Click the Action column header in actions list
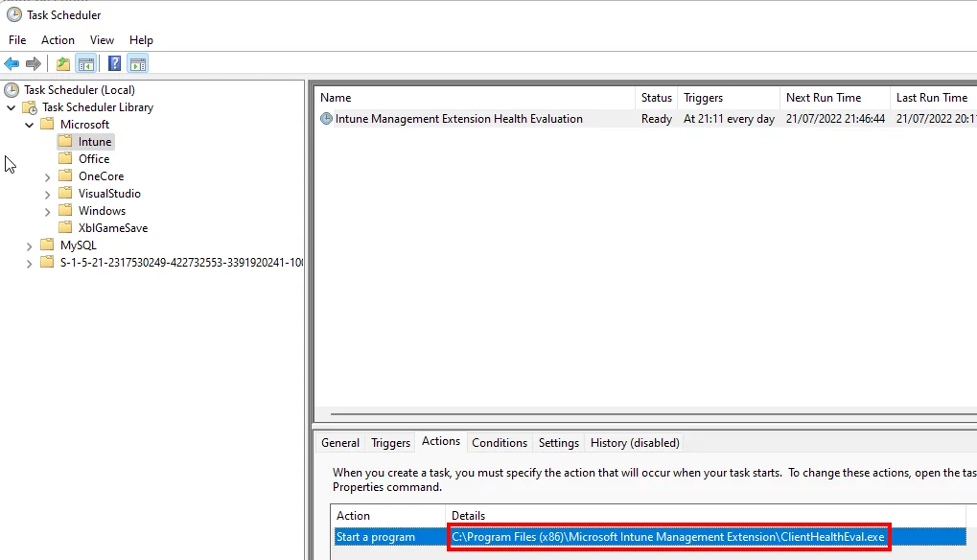Screen dimensions: 977x560 (387, 516)
